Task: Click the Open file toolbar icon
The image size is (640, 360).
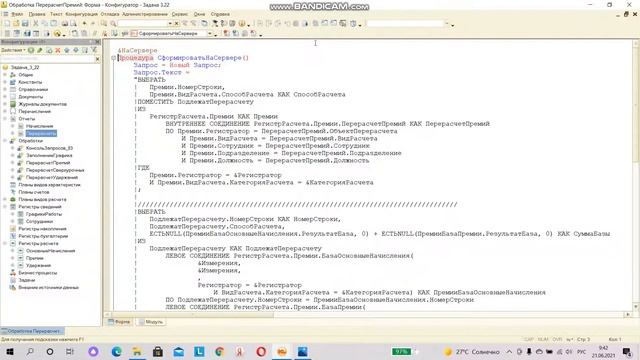Action: (16, 24)
